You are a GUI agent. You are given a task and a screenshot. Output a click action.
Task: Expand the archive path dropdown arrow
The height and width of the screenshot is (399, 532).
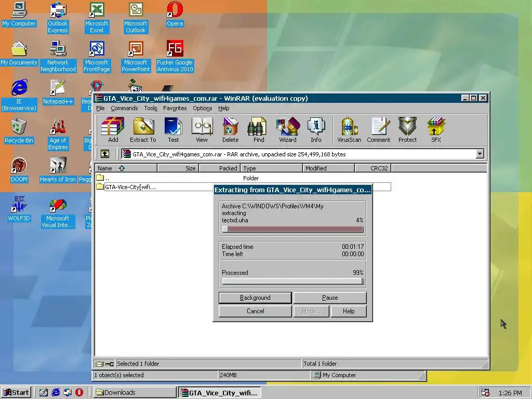(x=480, y=154)
